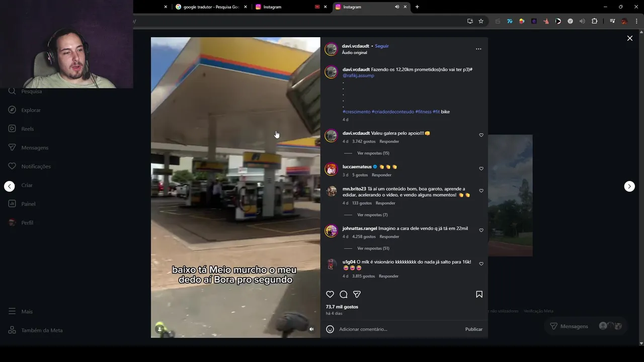The height and width of the screenshot is (362, 644).
Task: Expand Ver respostas (7) replies
Action: tap(372, 215)
